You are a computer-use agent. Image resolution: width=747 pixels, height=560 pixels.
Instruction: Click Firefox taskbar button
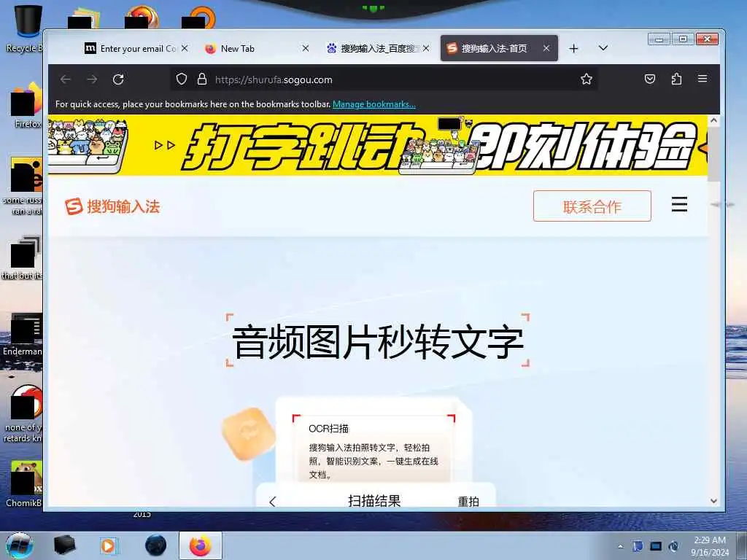[x=201, y=545]
